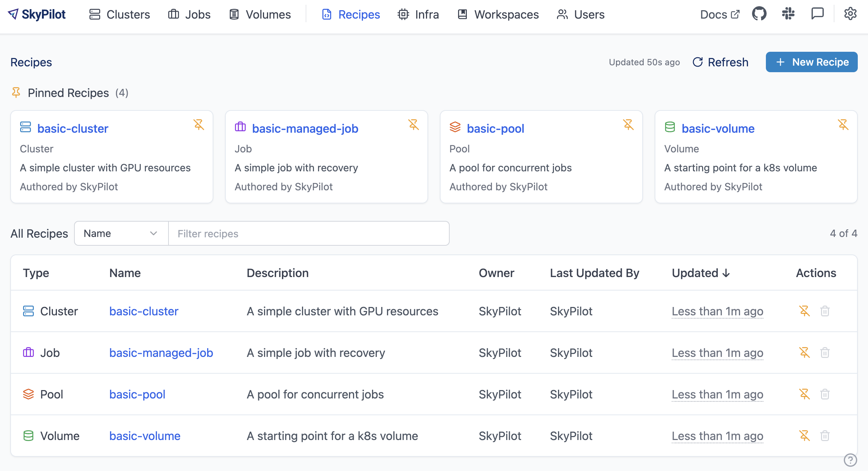The height and width of the screenshot is (471, 868).
Task: Open the Name filter dropdown
Action: (x=121, y=233)
